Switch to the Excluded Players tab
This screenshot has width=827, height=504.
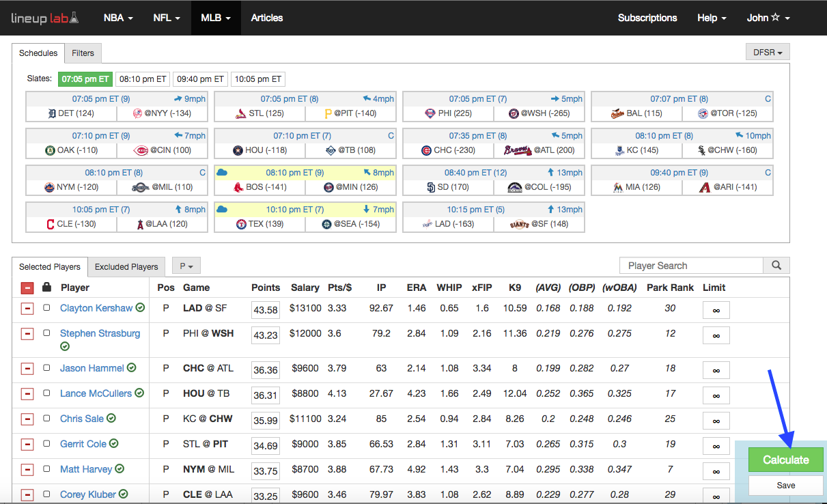[x=126, y=267]
